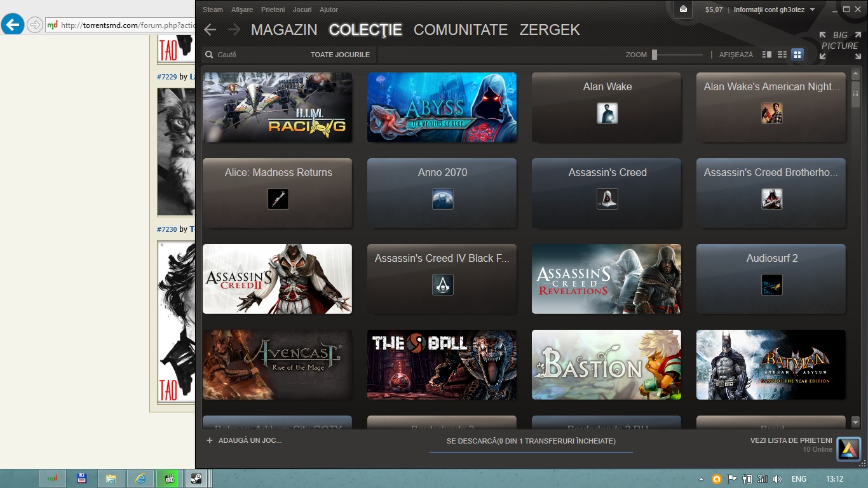Click the library search magnifier icon
Screen dimensions: 868x488
point(209,55)
